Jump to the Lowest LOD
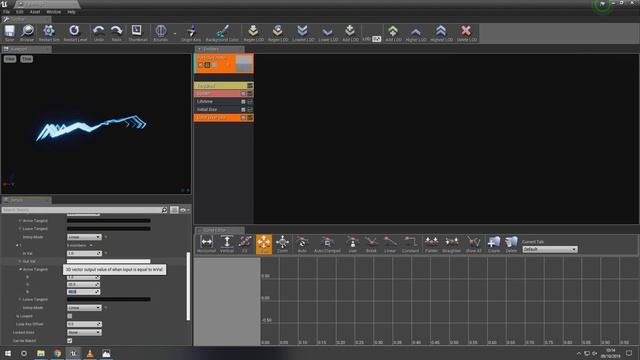 pos(302,33)
